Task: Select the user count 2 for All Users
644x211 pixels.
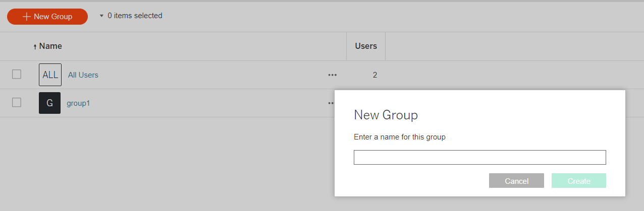Action: 375,75
